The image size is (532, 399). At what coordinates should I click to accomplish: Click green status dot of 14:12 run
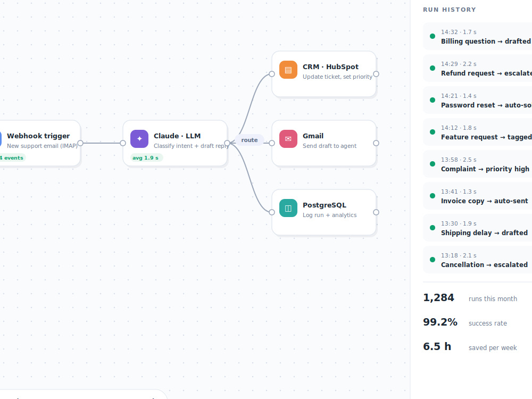tap(432, 132)
